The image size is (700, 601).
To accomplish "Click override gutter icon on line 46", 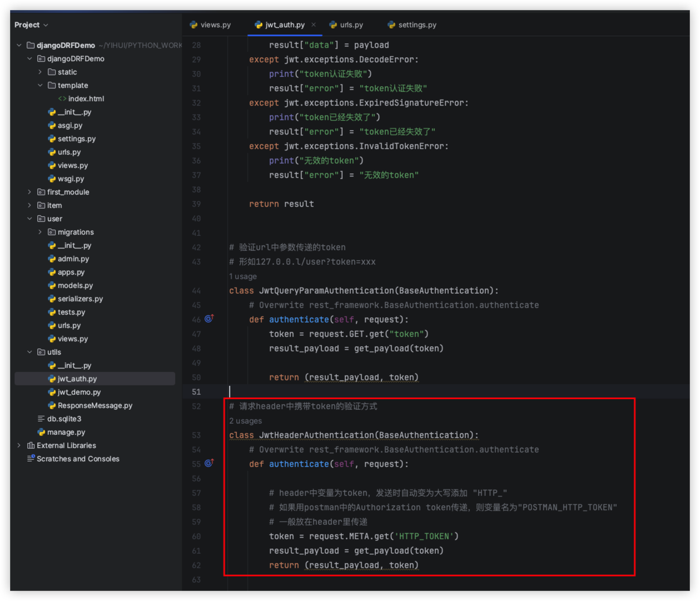I will pos(209,319).
